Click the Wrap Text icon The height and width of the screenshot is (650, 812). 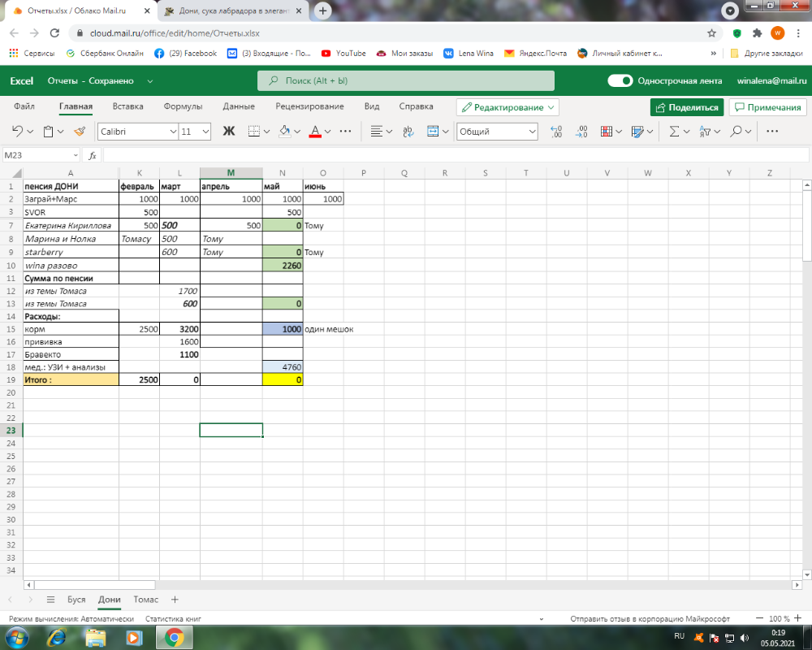click(x=408, y=132)
